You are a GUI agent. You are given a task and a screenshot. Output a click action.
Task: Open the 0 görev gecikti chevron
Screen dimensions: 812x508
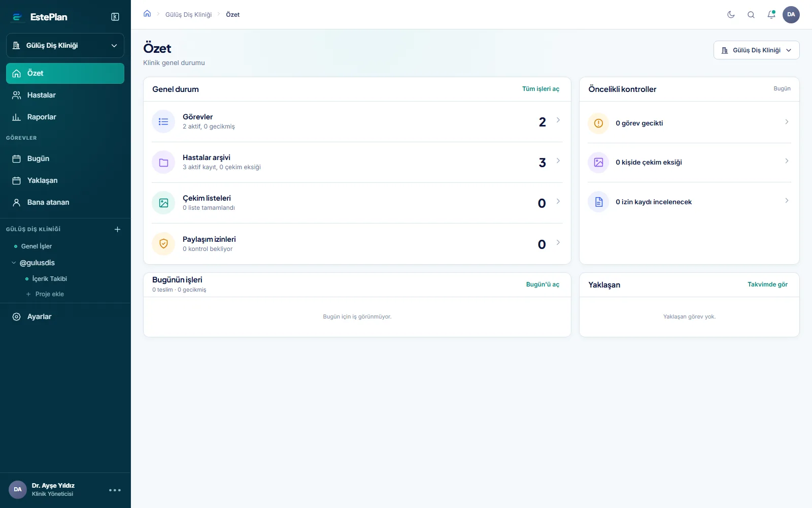[787, 122]
